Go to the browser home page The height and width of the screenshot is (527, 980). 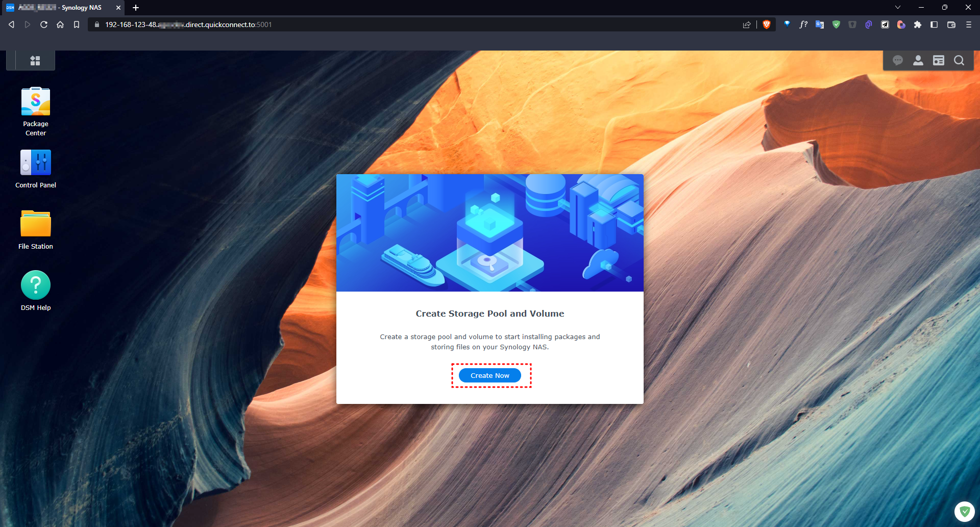pos(60,25)
